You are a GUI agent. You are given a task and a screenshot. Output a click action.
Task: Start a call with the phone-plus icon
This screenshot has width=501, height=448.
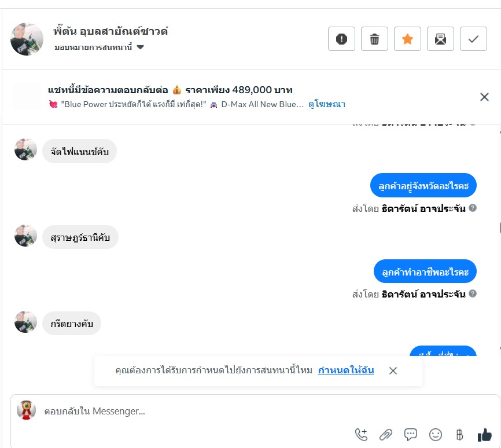[x=362, y=435]
